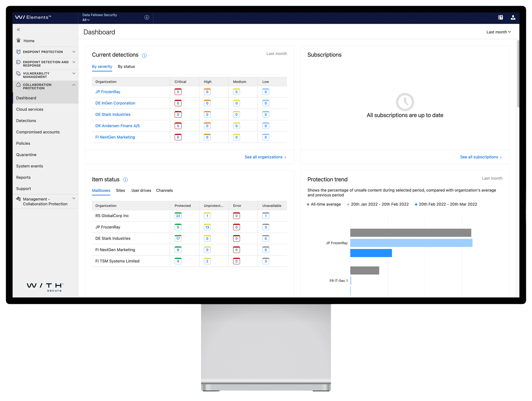Click the Item status info icon
This screenshot has width=532, height=401.
tap(125, 180)
